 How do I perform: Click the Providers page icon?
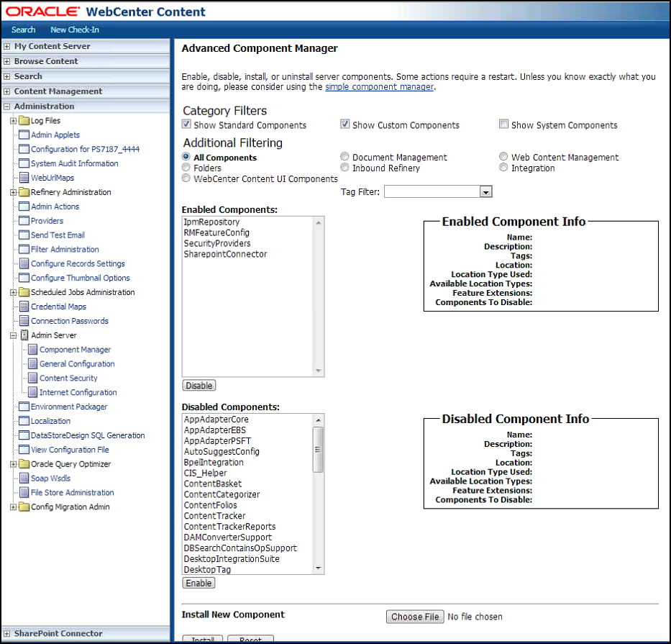click(x=24, y=221)
